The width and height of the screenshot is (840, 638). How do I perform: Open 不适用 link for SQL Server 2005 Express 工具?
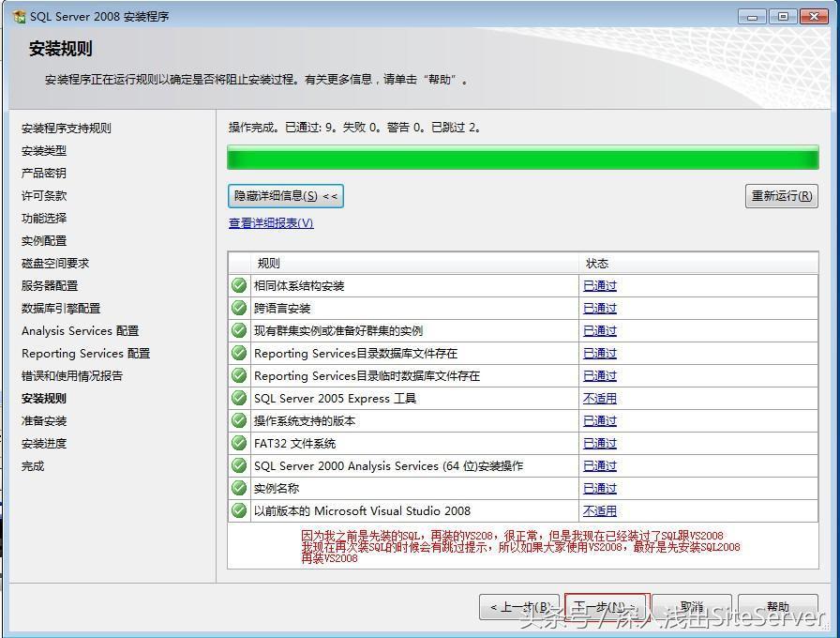[600, 399]
